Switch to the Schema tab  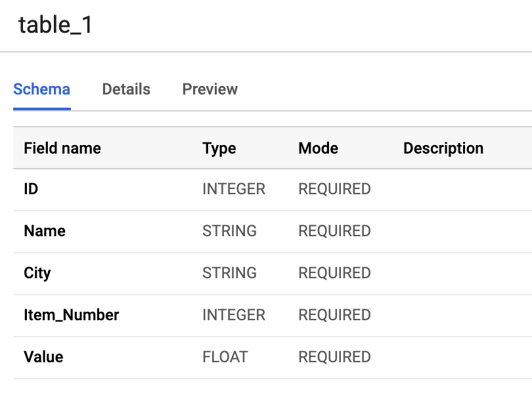[x=41, y=89]
